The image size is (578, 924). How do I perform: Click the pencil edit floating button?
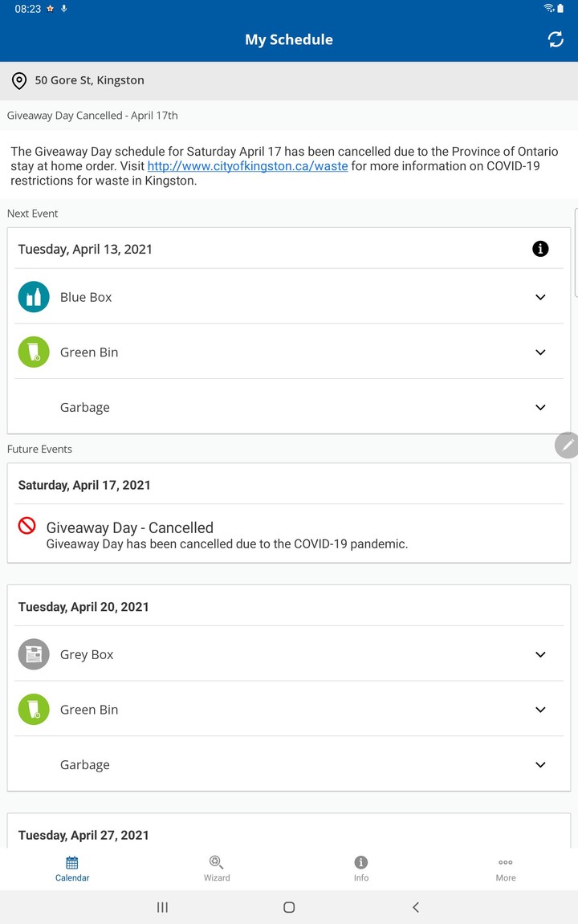click(567, 445)
